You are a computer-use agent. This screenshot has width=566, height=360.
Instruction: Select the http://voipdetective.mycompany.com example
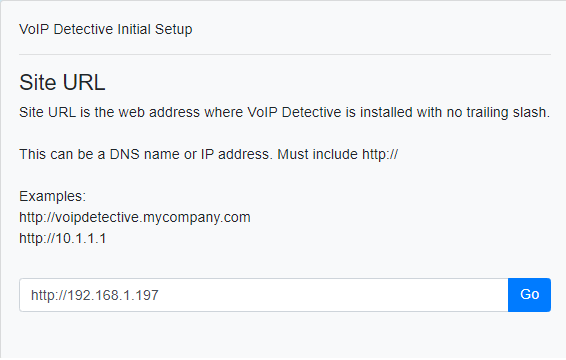(135, 217)
